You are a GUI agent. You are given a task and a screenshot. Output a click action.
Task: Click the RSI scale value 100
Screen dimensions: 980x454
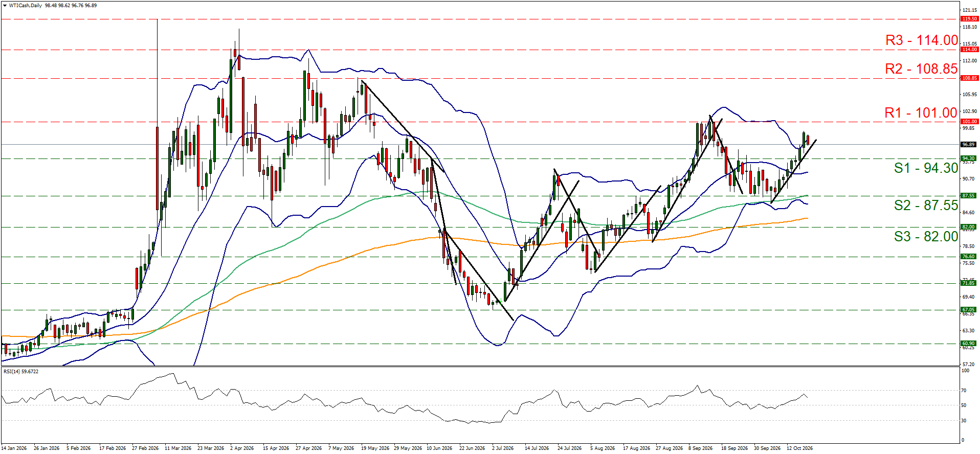pyautogui.click(x=965, y=371)
